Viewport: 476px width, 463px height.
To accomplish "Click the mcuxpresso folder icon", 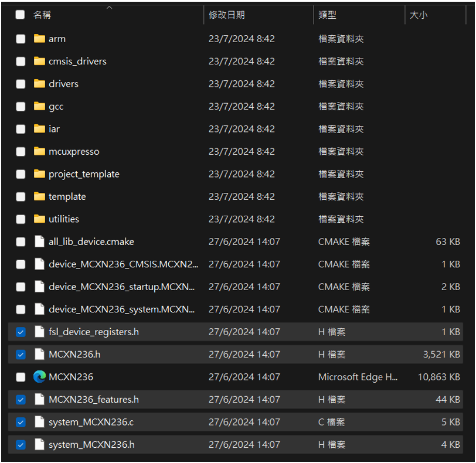I will pos(39,151).
